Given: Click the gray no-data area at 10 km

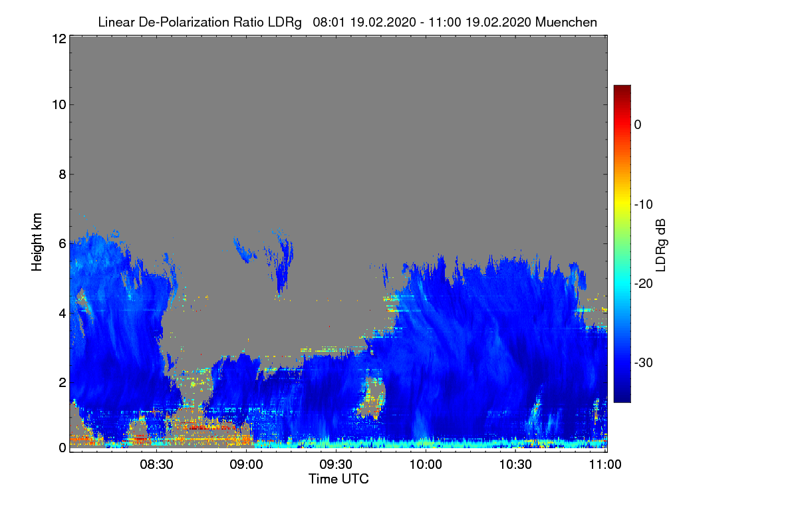Looking at the screenshot, I should click(x=338, y=104).
